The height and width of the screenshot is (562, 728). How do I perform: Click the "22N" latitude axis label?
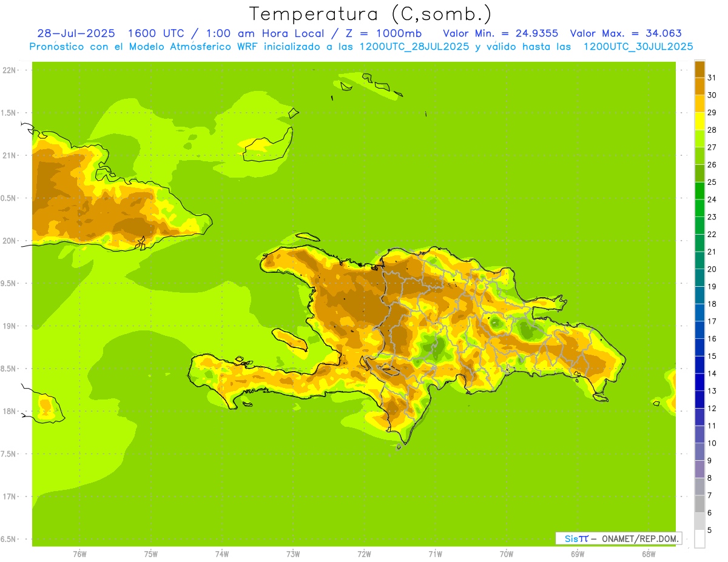click(9, 70)
